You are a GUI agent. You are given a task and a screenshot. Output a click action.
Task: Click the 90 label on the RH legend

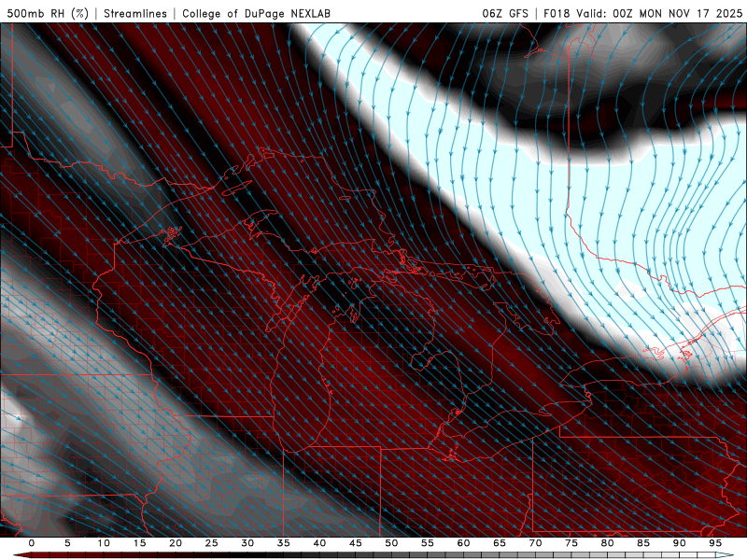679,543
